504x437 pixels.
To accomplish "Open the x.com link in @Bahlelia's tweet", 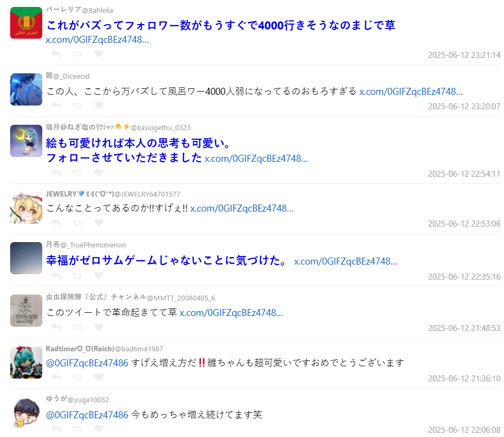I will coord(97,40).
